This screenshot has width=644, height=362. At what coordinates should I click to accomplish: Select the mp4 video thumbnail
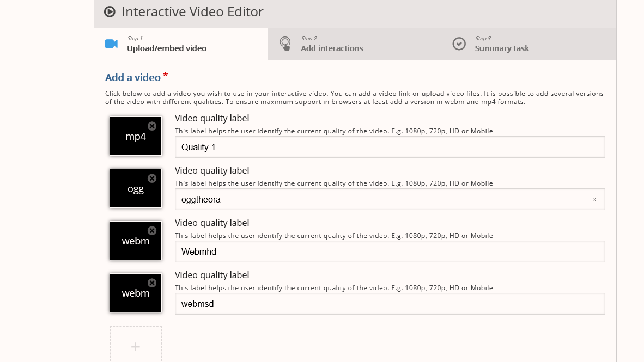[x=136, y=136]
